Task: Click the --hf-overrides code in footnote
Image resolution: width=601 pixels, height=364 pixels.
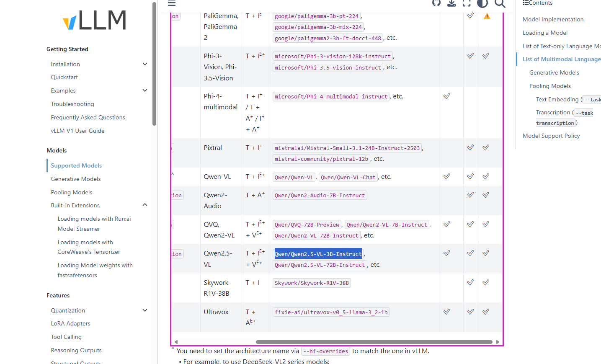Action: (325, 351)
